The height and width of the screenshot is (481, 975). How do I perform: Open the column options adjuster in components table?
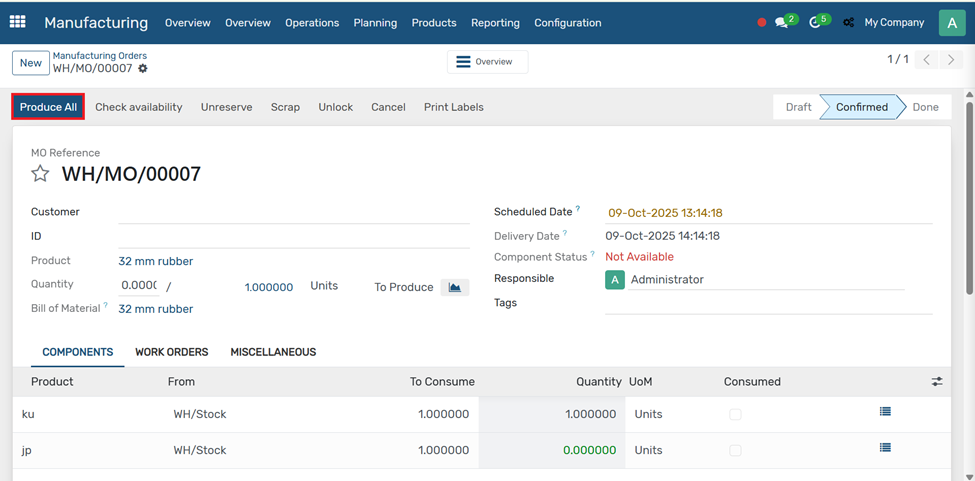click(x=937, y=382)
